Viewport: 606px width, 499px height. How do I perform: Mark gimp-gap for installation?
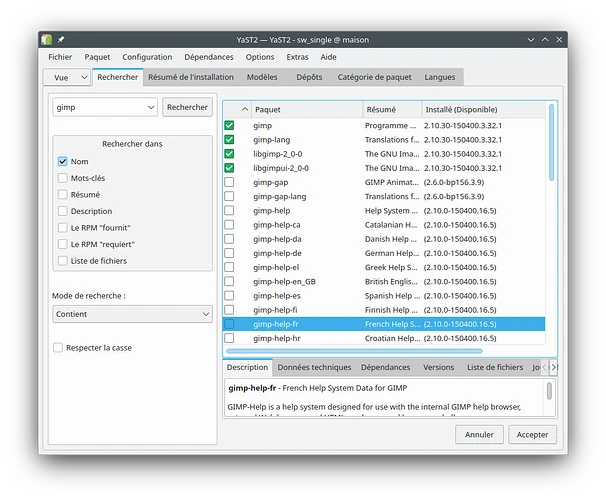229,182
